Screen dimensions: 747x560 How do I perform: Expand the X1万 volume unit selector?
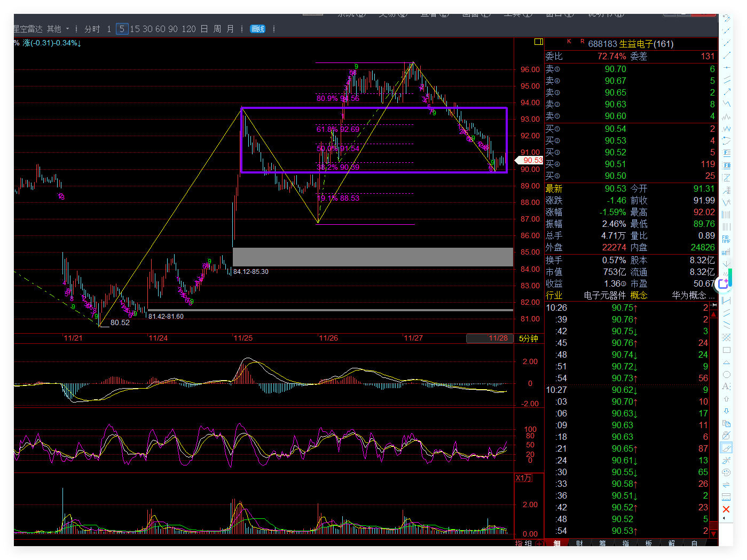(523, 478)
